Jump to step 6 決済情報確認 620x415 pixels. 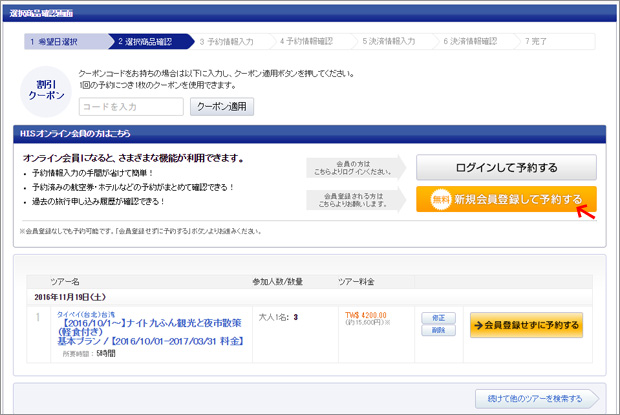click(470, 42)
